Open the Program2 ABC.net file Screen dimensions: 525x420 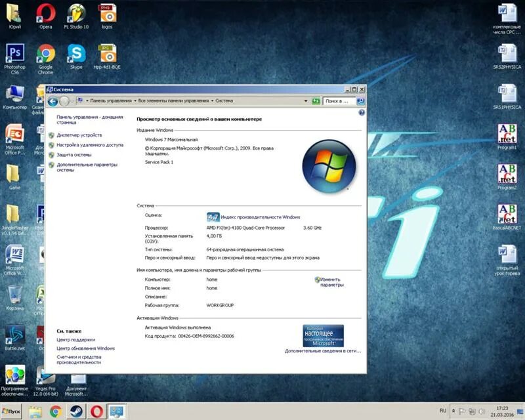[x=507, y=177]
